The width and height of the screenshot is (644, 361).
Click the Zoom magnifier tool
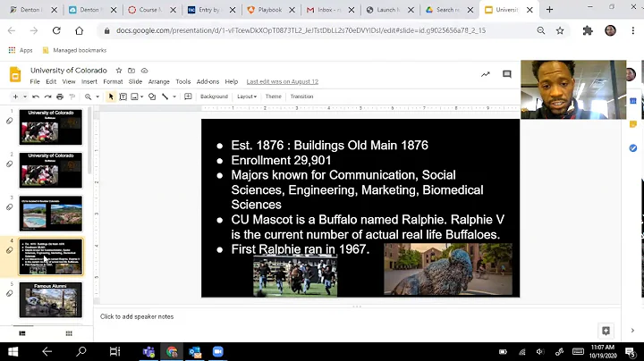88,97
